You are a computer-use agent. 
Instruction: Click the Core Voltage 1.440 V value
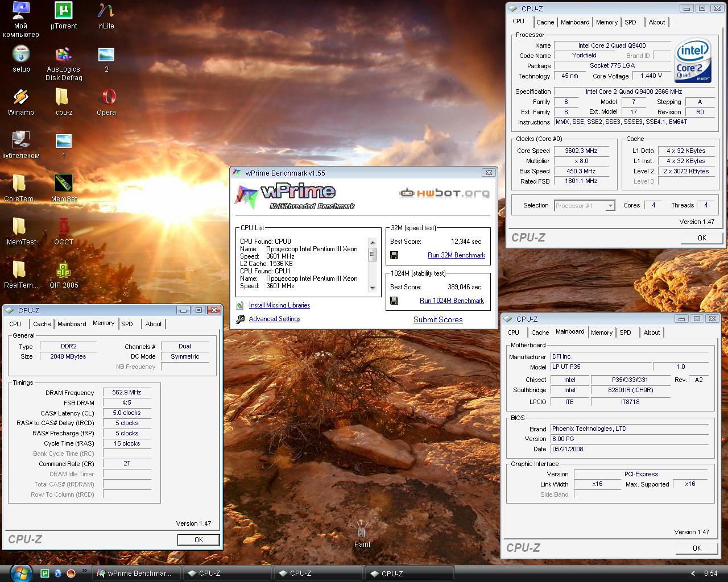point(651,76)
